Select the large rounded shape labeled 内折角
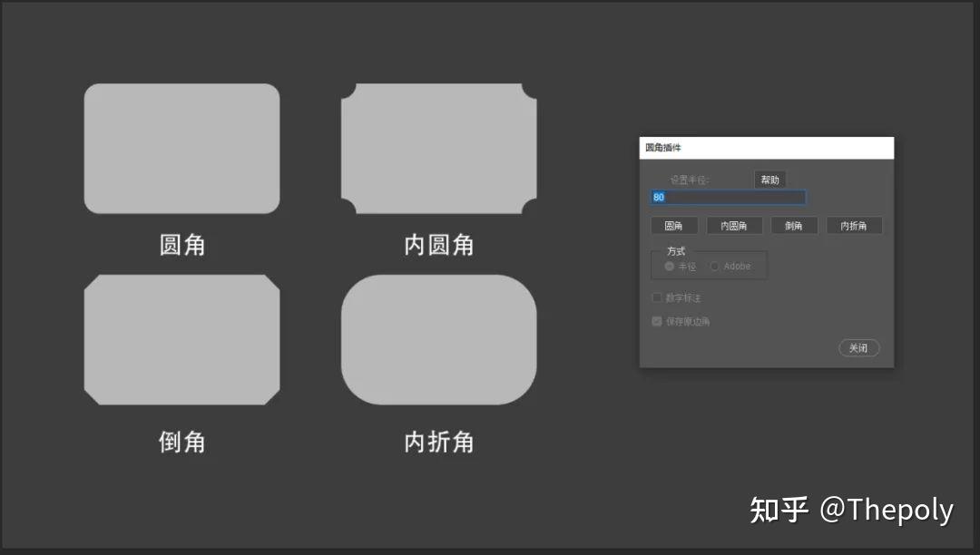 pos(438,340)
